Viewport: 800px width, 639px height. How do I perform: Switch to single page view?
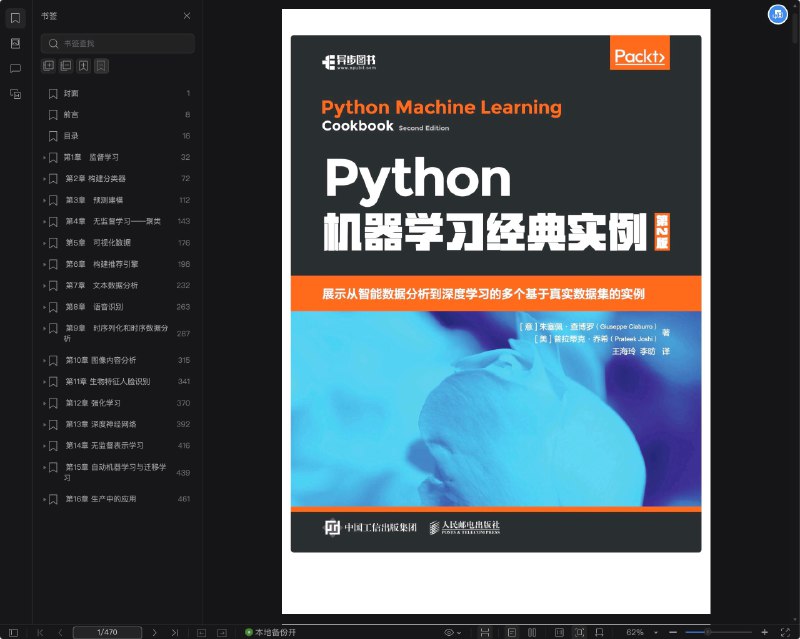[512, 631]
